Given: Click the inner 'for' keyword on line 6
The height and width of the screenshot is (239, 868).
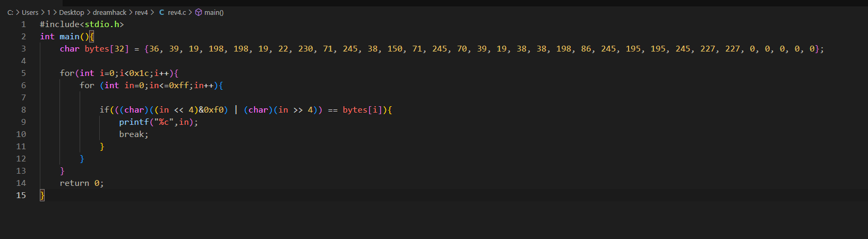Looking at the screenshot, I should pyautogui.click(x=87, y=86).
